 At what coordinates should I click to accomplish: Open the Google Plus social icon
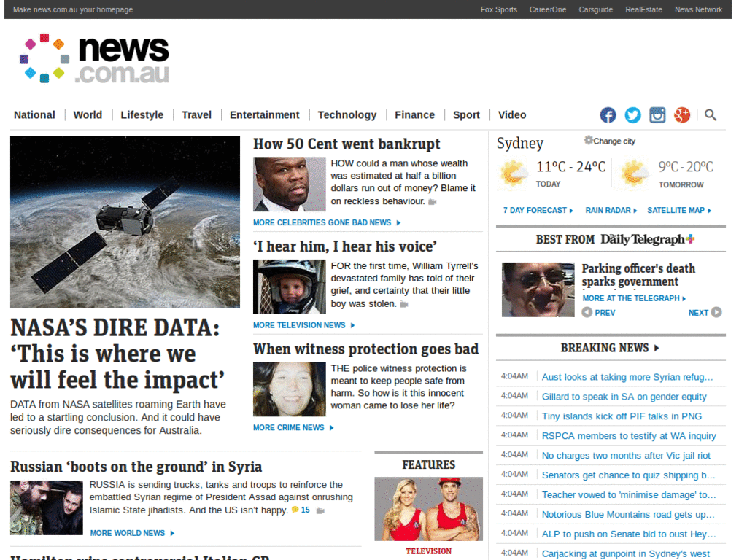coord(682,114)
